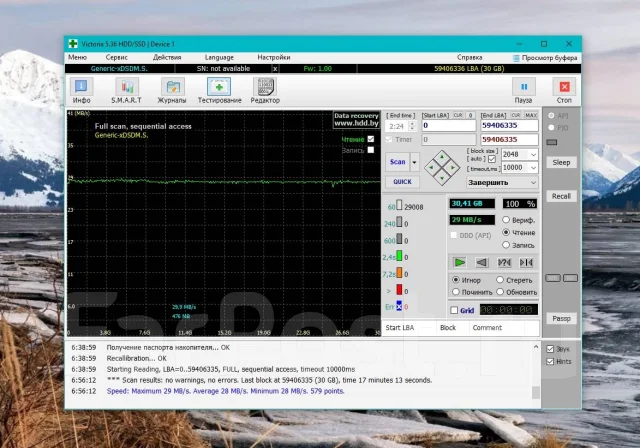The image size is (640, 448).
Task: Click the green 2,4s block color swatch
Action: [399, 256]
